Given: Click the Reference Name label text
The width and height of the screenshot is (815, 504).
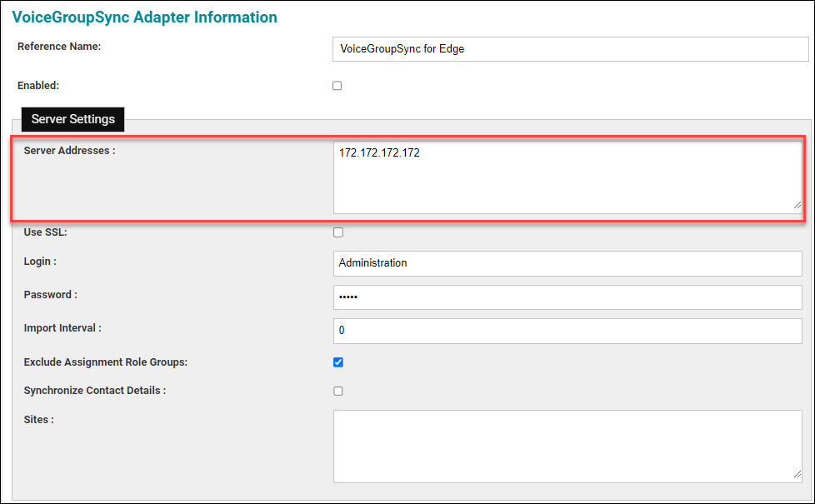Looking at the screenshot, I should (x=58, y=47).
